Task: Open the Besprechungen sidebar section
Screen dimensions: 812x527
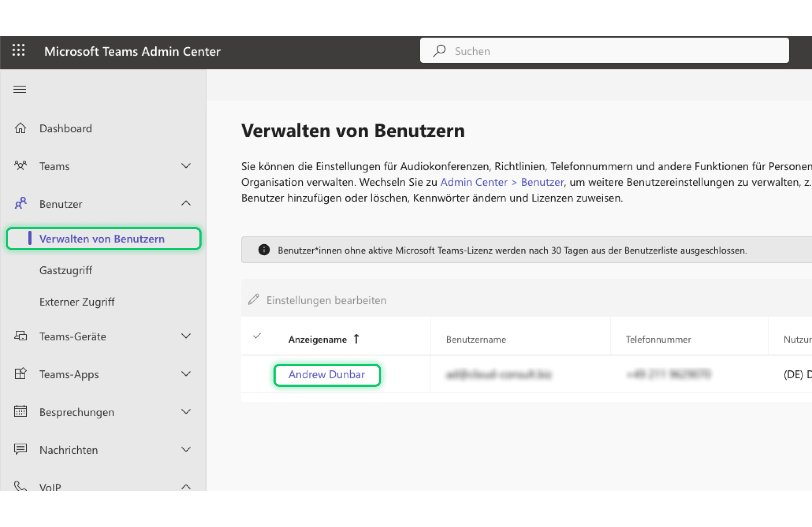Action: [77, 412]
